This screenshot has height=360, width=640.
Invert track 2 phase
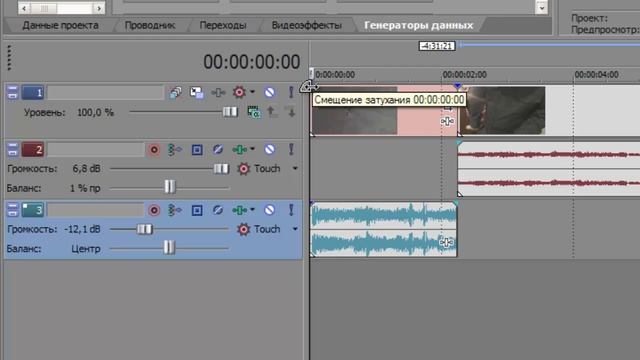pos(218,150)
